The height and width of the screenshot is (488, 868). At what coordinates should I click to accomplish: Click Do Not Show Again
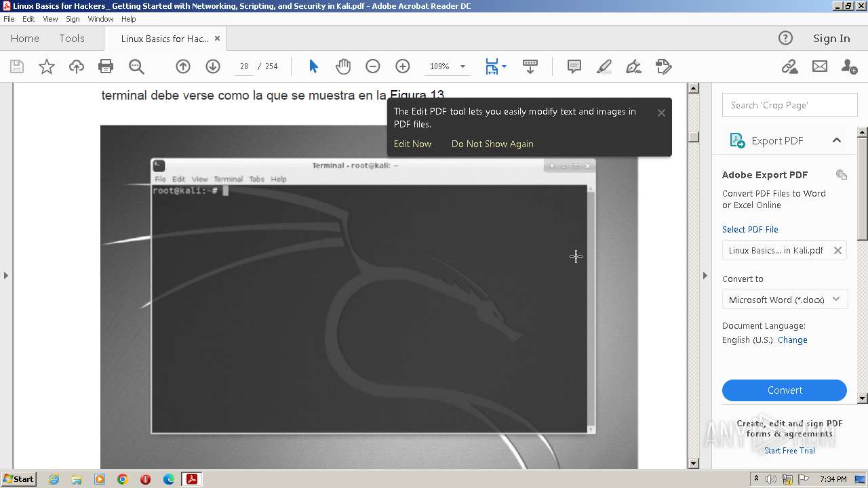[x=492, y=144]
